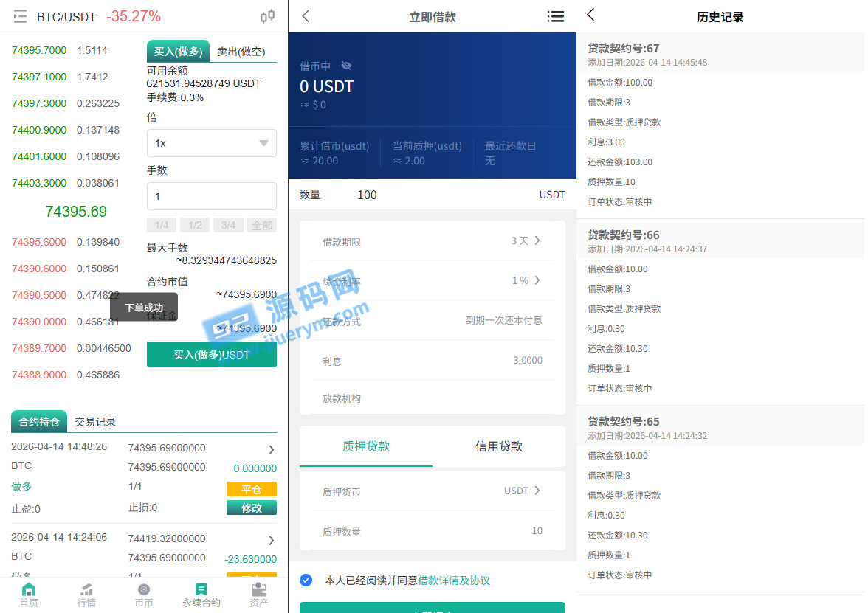Screen dimensions: 868x613
Task: Set quantity to 全部
Action: point(262,225)
